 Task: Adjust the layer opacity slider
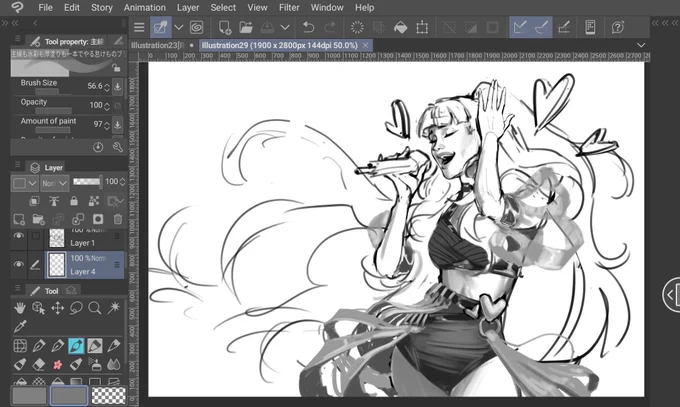pos(86,182)
